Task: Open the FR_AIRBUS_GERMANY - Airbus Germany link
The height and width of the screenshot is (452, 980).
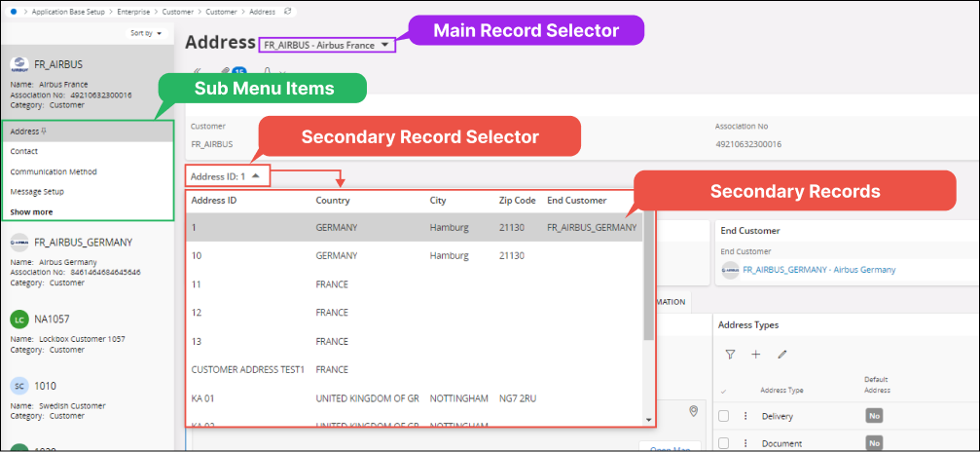Action: (x=818, y=270)
